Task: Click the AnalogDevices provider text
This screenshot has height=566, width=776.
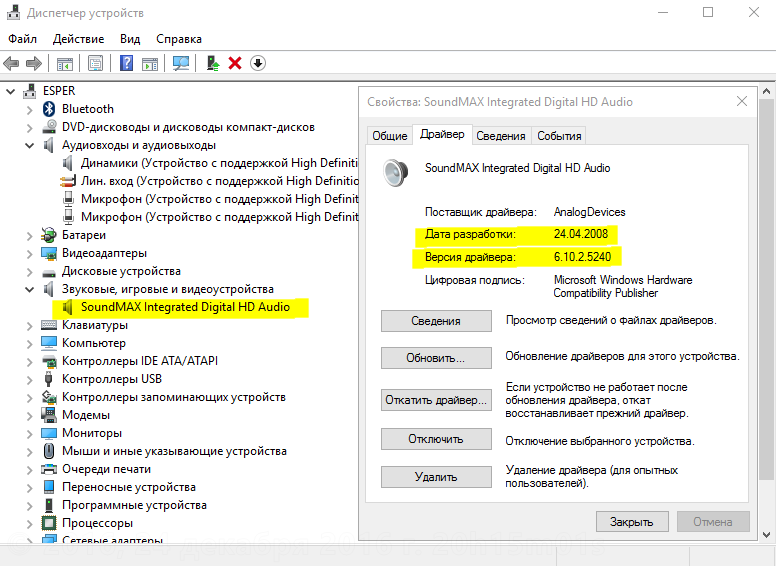Action: (589, 212)
